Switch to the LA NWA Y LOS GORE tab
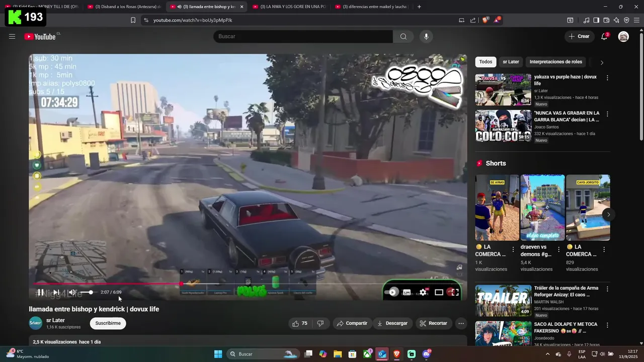The image size is (644, 362). (x=289, y=7)
